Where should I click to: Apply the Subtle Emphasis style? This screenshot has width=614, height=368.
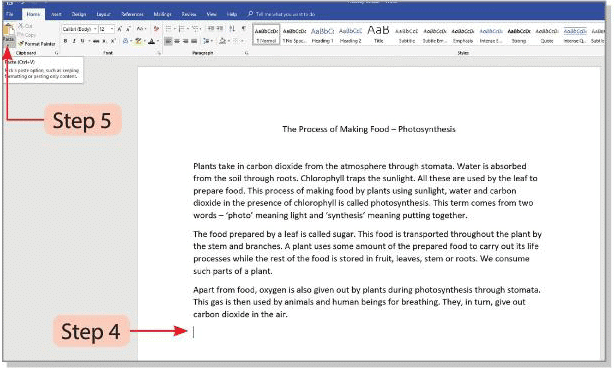click(x=435, y=34)
